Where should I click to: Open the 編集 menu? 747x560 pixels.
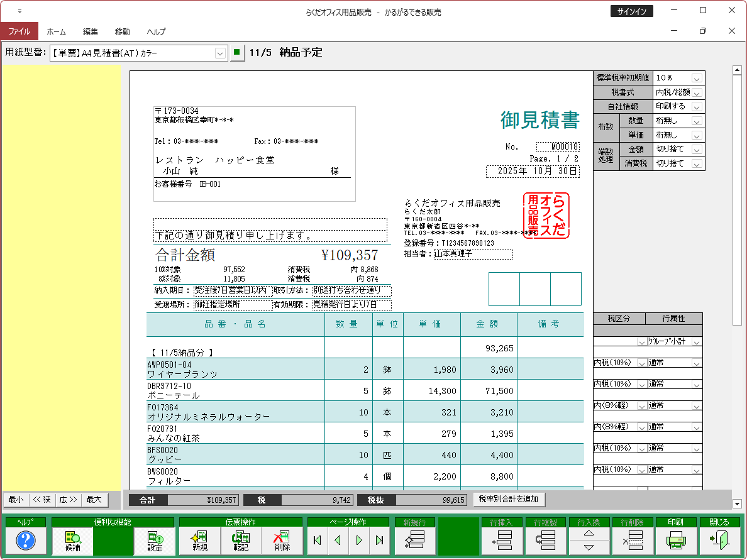(x=91, y=31)
